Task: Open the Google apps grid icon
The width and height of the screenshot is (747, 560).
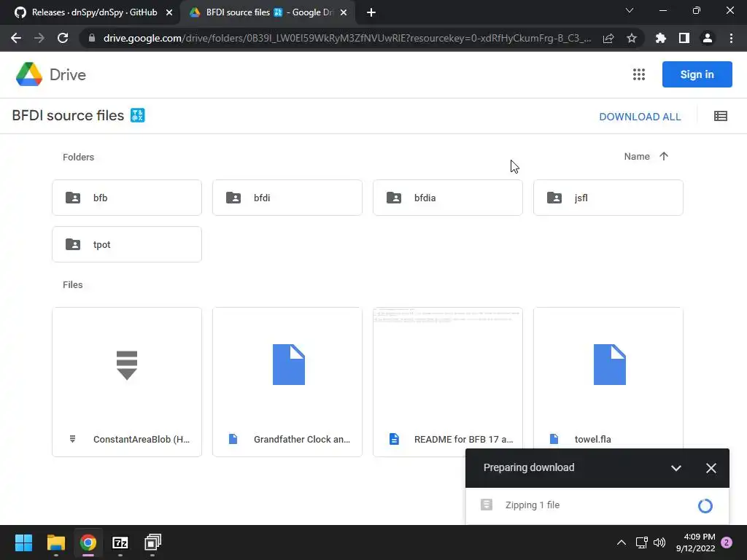Action: click(639, 74)
